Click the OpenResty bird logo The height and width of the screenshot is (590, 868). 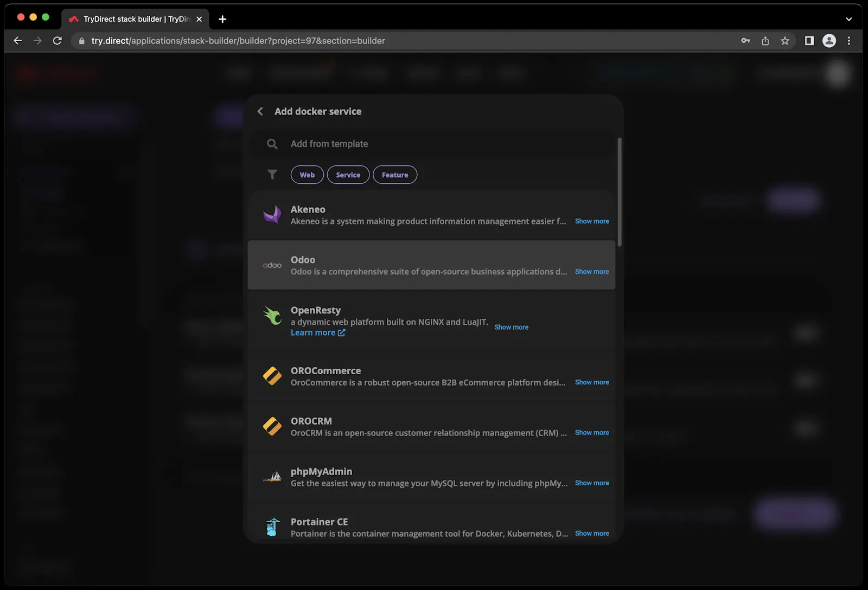[272, 316]
